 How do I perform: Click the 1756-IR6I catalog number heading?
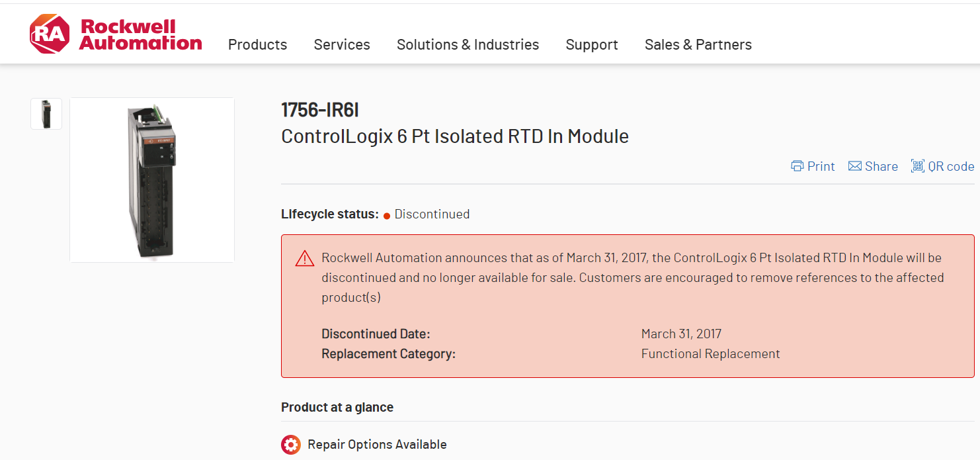coord(320,110)
